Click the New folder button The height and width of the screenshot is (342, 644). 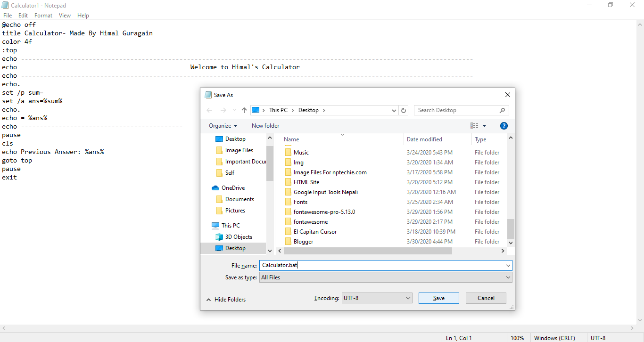pyautogui.click(x=265, y=125)
